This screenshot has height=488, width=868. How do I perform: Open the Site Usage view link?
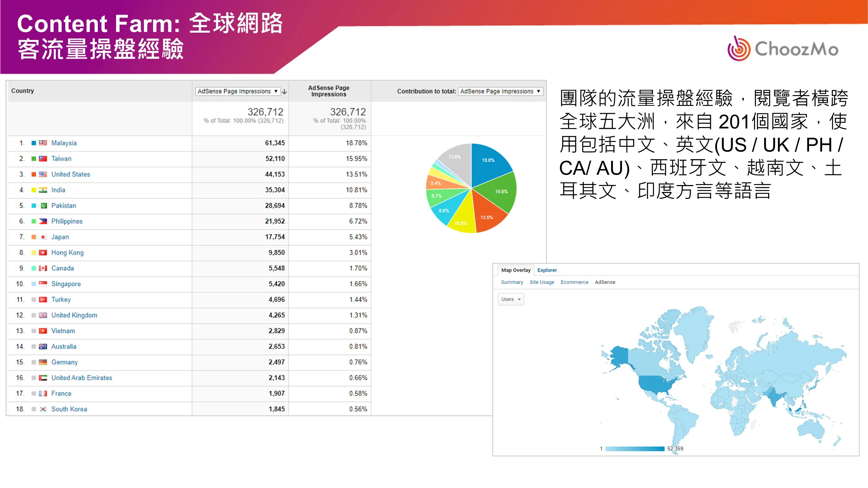click(542, 282)
